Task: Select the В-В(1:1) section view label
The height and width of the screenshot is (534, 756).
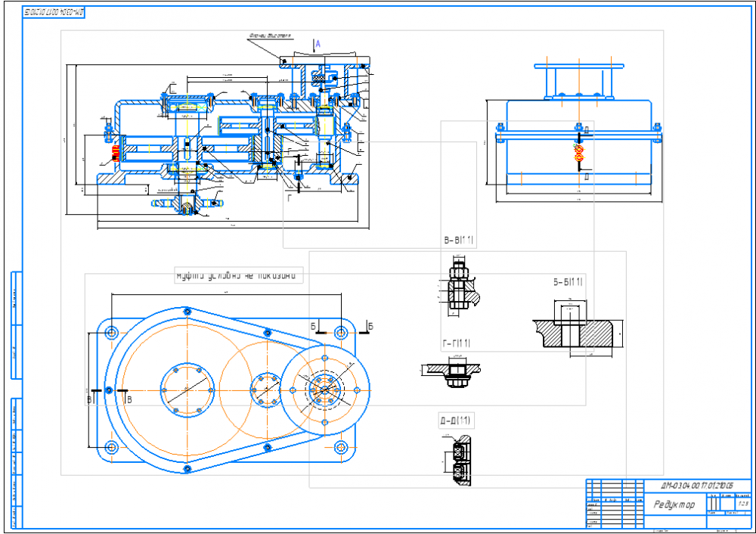Action: click(459, 241)
